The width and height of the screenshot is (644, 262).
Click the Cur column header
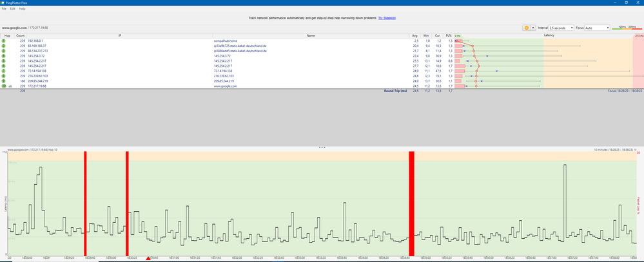point(437,35)
